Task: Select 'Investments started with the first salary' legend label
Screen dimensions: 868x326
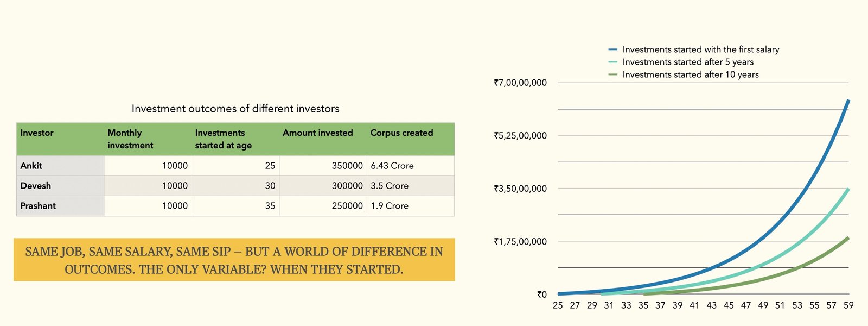Action: (700, 49)
